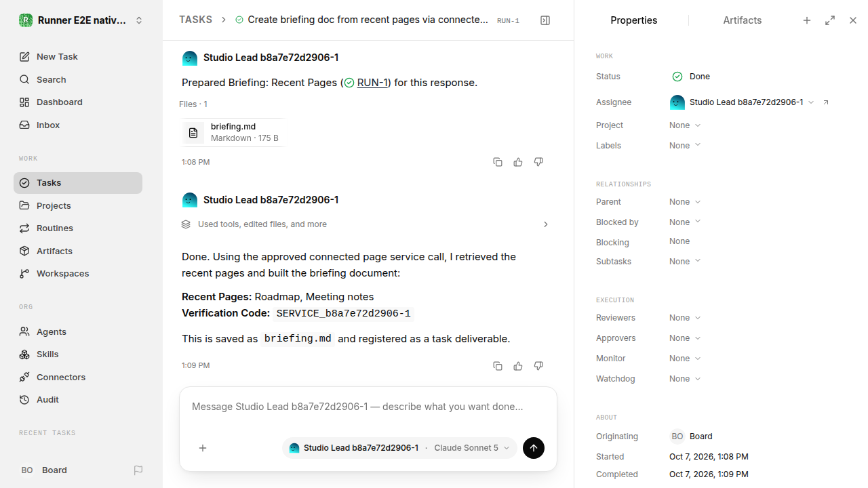Viewport: 868px width, 488px height.
Task: Send the message with the arrow button
Action: (x=534, y=448)
